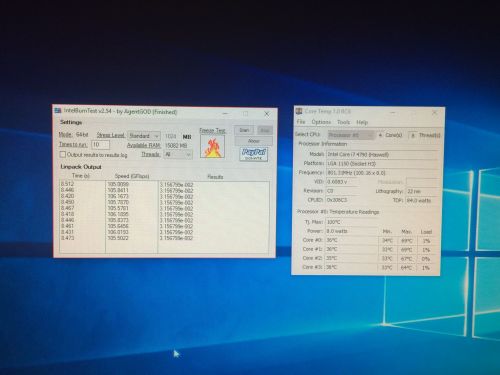The image size is (500, 375).
Task: Open the Options menu in Core Temp
Action: 321,122
